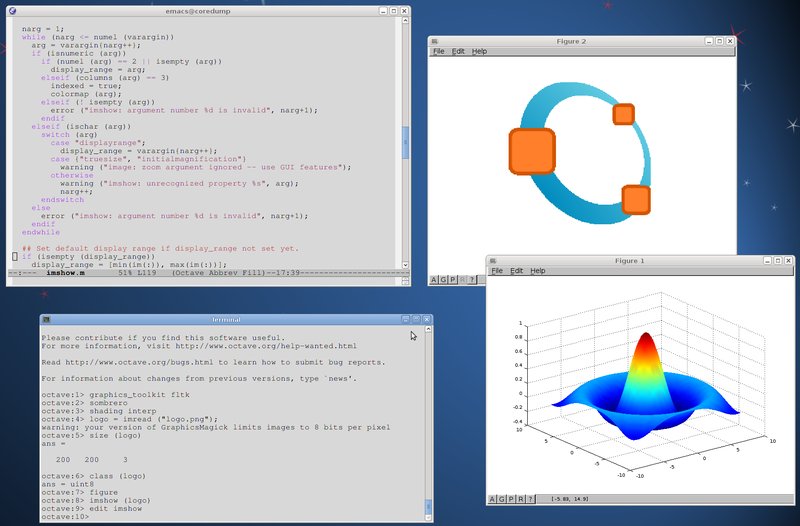800x526 pixels.
Task: Click the Terminal window menu icon
Action: tap(46, 319)
